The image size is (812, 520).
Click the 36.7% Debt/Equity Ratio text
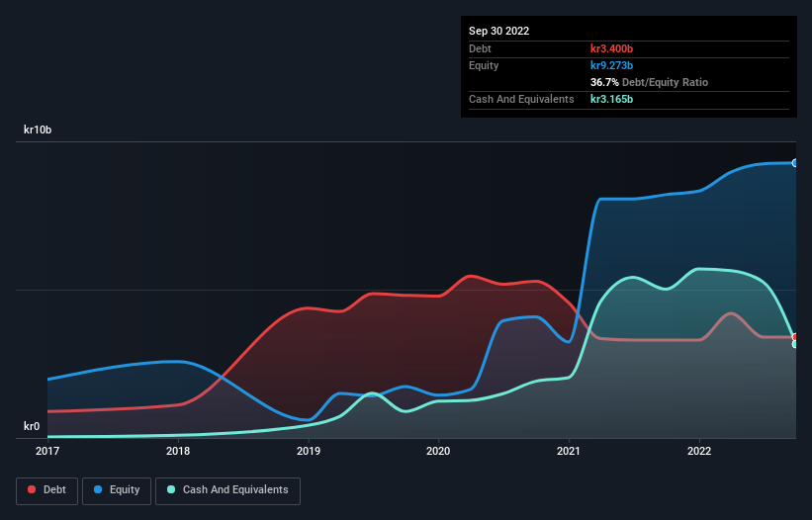[649, 82]
